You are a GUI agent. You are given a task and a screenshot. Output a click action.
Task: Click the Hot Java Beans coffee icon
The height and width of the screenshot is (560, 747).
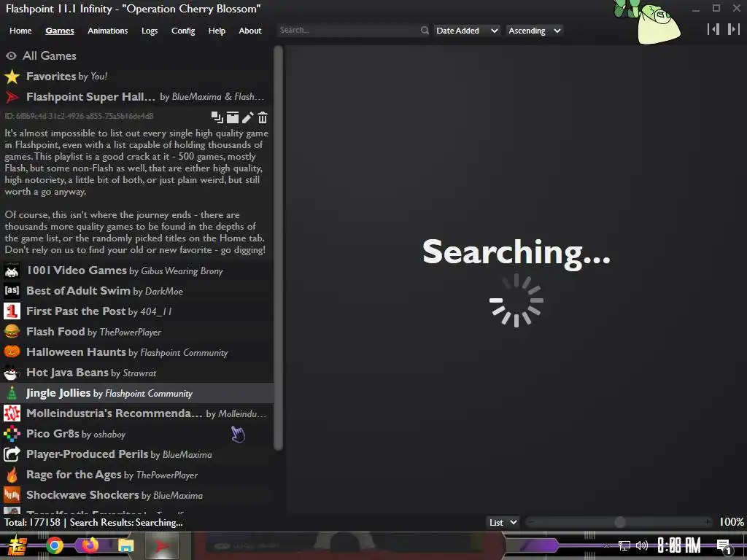coord(12,373)
